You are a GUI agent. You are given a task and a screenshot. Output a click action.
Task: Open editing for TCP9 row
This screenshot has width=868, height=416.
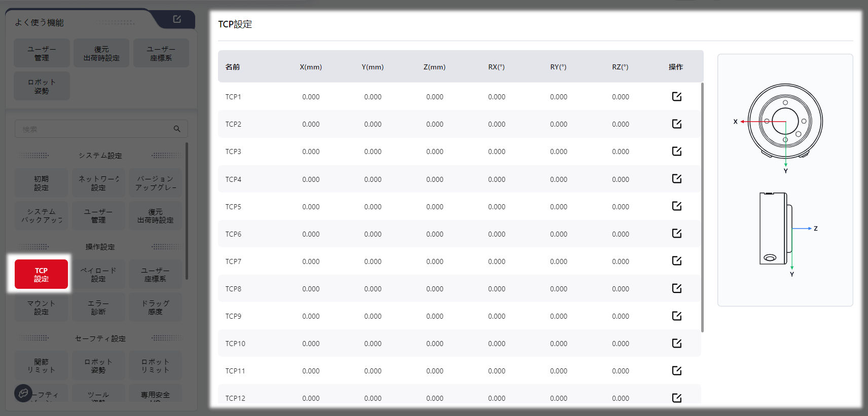coord(676,316)
